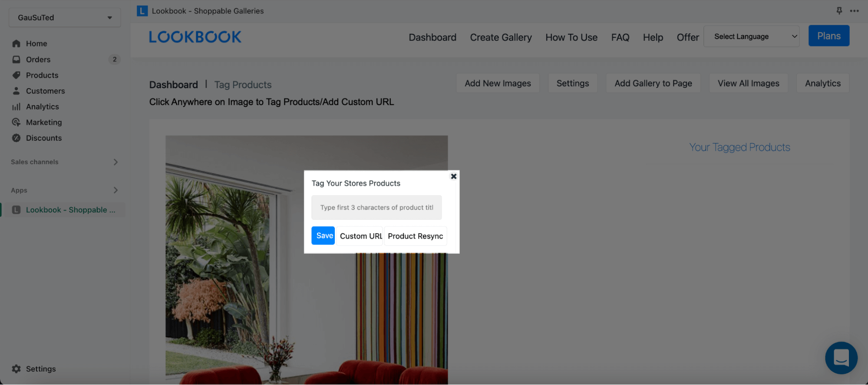Save the product tag in the popup
Image resolution: width=868 pixels, height=385 pixels.
coord(323,236)
